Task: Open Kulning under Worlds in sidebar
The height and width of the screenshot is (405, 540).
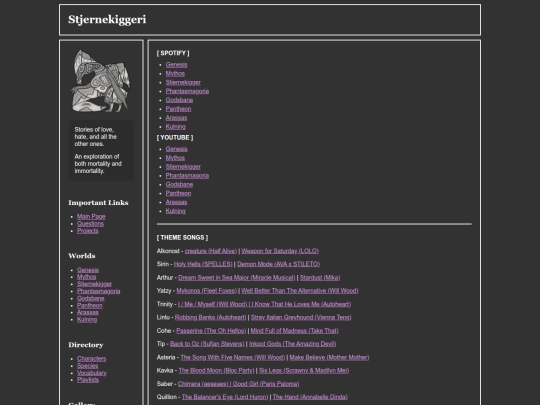Action: coord(87,320)
